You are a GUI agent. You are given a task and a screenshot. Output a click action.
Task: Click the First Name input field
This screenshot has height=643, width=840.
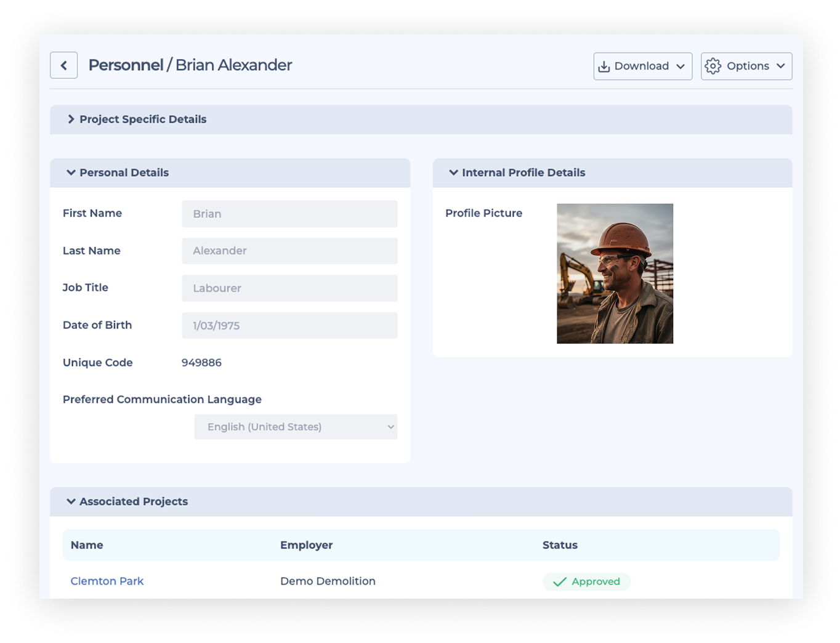(x=289, y=214)
